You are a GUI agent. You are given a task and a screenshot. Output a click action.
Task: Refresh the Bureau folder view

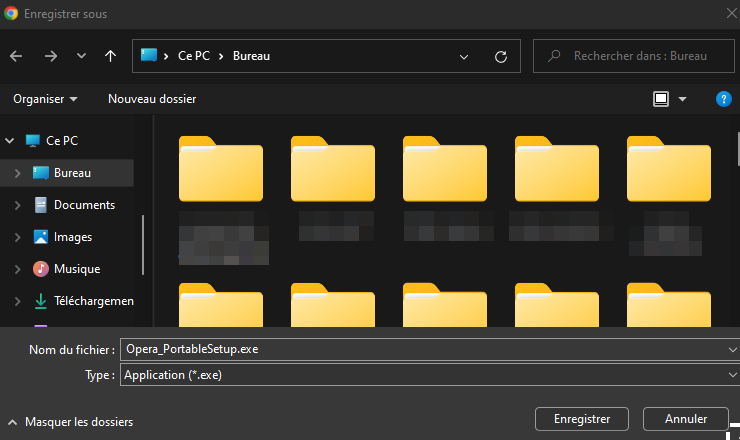[501, 57]
